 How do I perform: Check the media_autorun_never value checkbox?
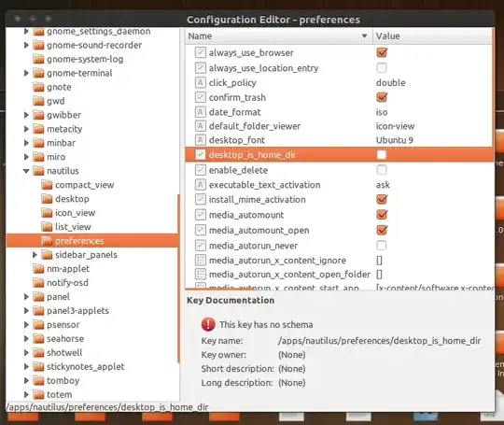[x=382, y=246]
